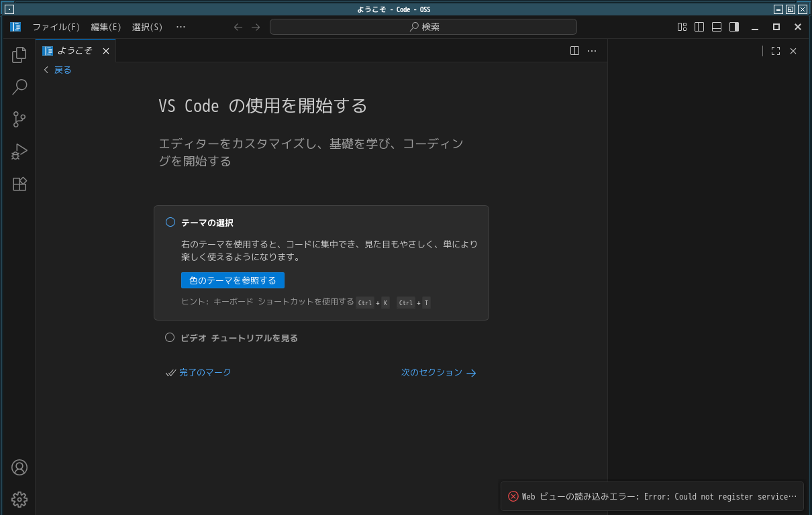Toggle the primary side bar layout button

coord(699,27)
